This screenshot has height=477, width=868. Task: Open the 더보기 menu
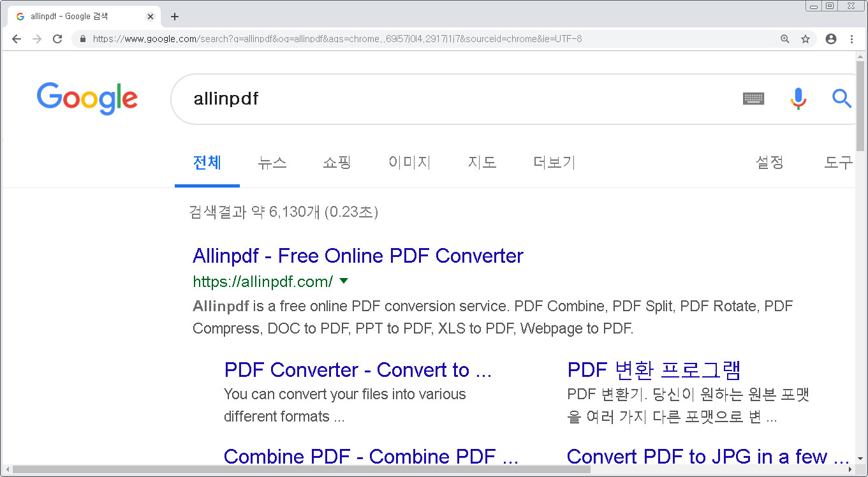coord(554,163)
